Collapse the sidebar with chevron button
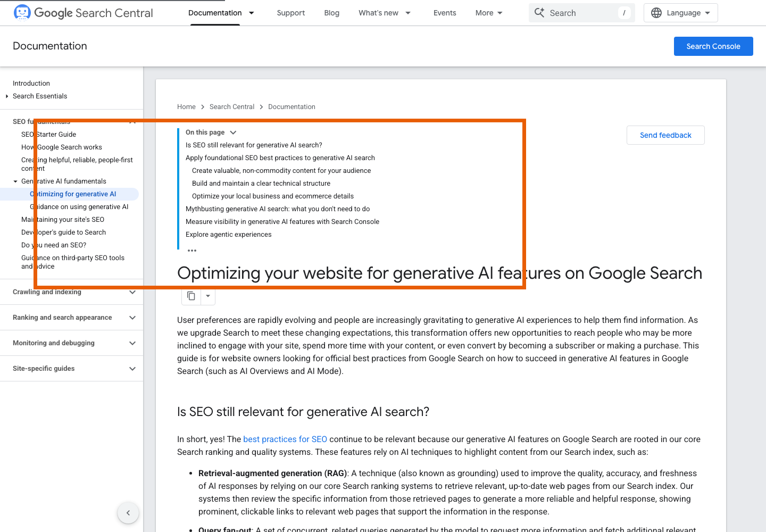 [x=128, y=513]
